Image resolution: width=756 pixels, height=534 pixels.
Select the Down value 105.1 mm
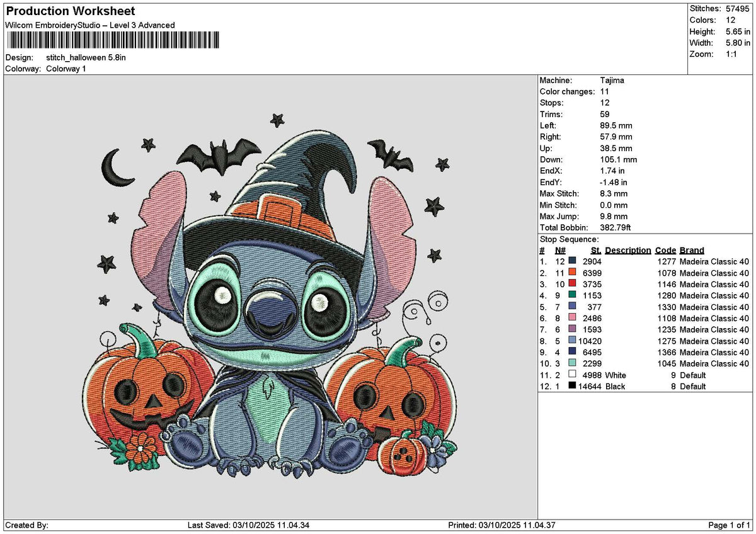click(x=619, y=160)
